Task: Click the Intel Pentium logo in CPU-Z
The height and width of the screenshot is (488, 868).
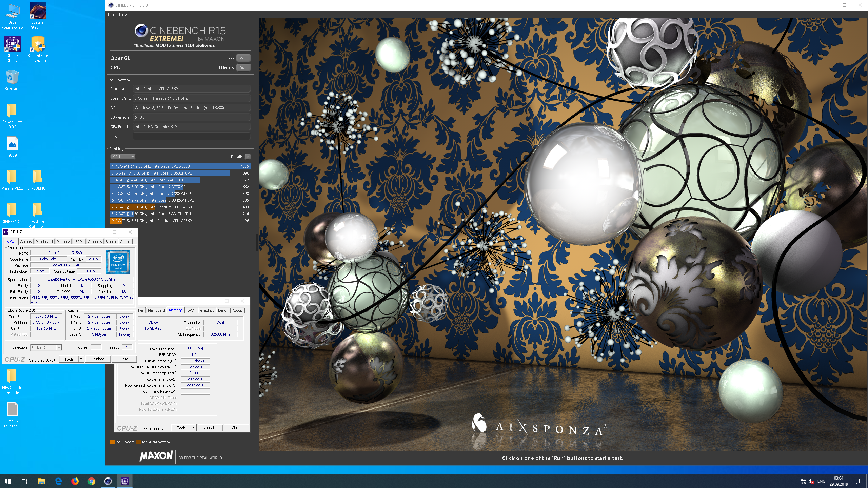Action: tap(118, 262)
